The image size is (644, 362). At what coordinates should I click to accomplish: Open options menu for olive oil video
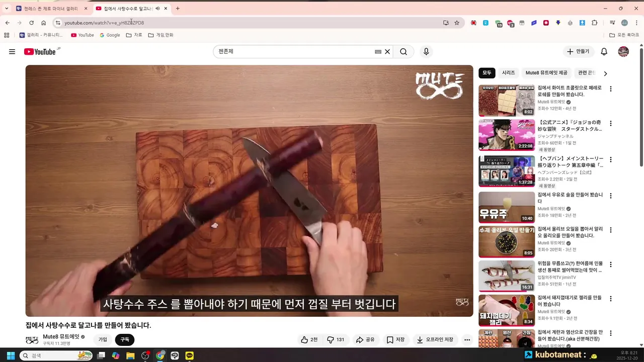coord(611,230)
